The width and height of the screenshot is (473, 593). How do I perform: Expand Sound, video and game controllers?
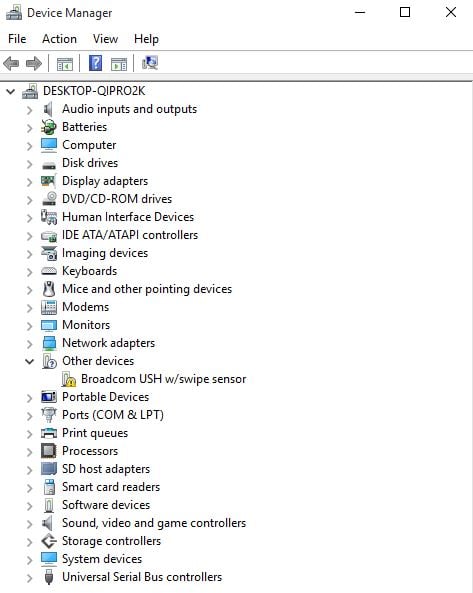coord(29,524)
